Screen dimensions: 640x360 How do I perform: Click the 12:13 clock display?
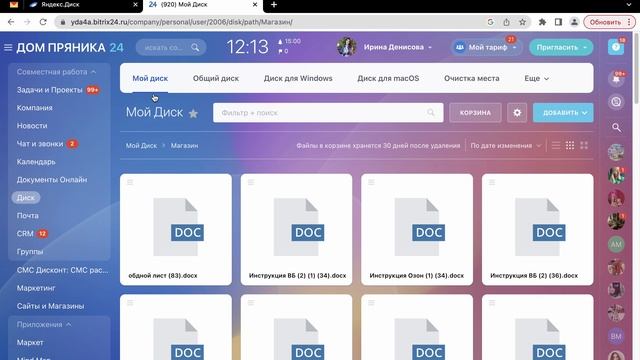pos(247,47)
